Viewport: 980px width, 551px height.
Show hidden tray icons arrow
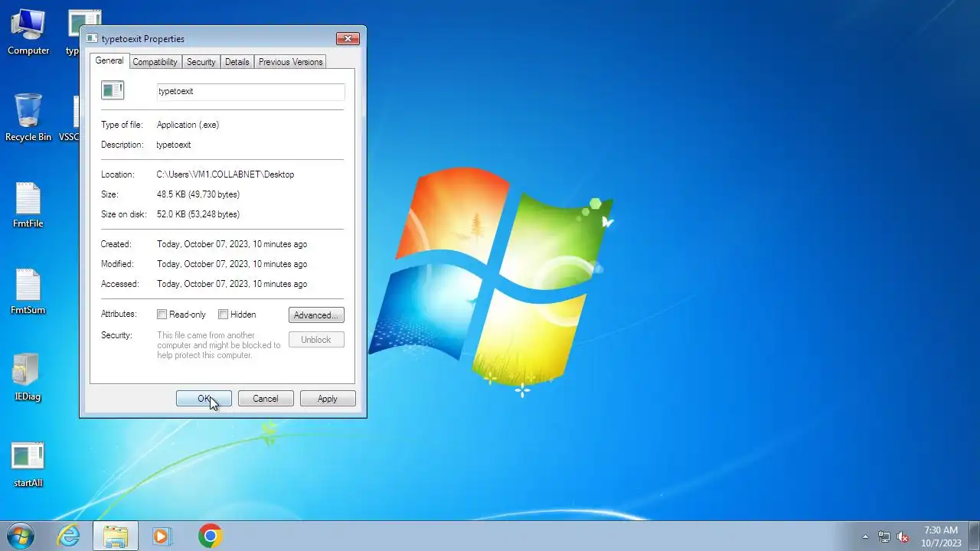click(865, 536)
